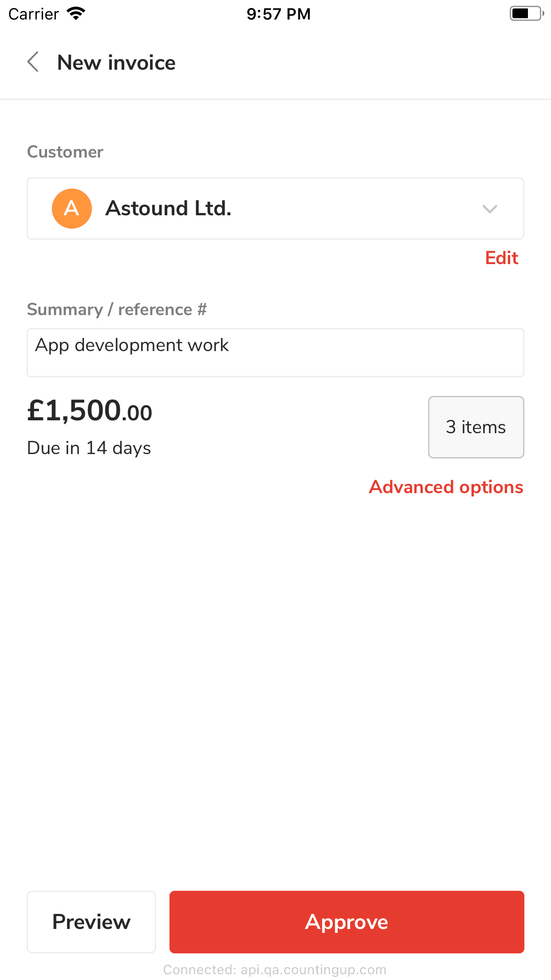Screen dimensions: 551x980
Task: Tap the orange Astound Ltd. avatar
Action: coord(72,209)
